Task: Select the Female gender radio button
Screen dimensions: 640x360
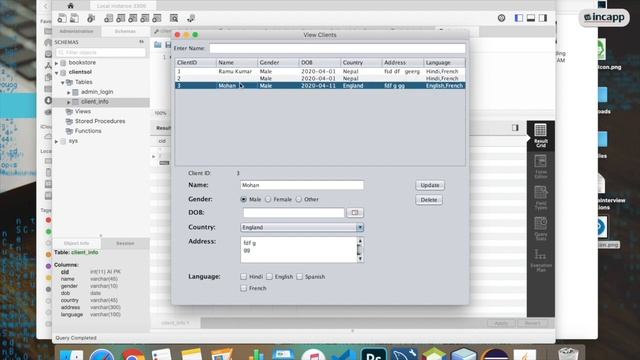Action: pyautogui.click(x=268, y=200)
